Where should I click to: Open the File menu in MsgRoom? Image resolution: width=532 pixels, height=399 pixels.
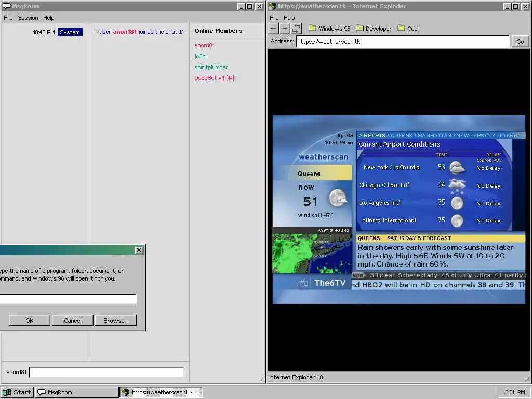(x=8, y=18)
